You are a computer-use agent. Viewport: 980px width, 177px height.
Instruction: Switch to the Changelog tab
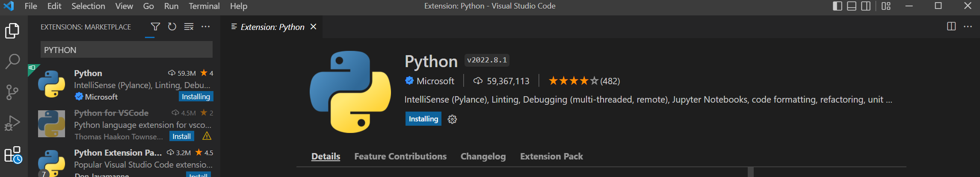pyautogui.click(x=483, y=156)
